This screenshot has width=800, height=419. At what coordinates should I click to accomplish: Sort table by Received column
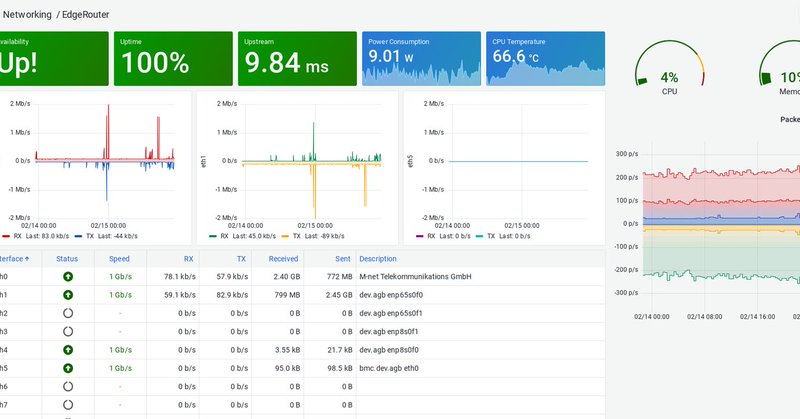coord(283,259)
